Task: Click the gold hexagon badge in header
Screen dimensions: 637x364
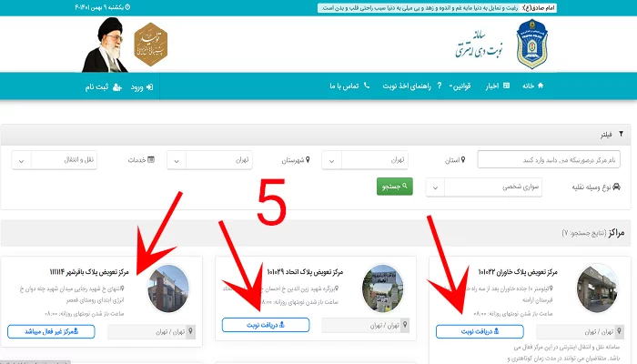Action: point(151,45)
